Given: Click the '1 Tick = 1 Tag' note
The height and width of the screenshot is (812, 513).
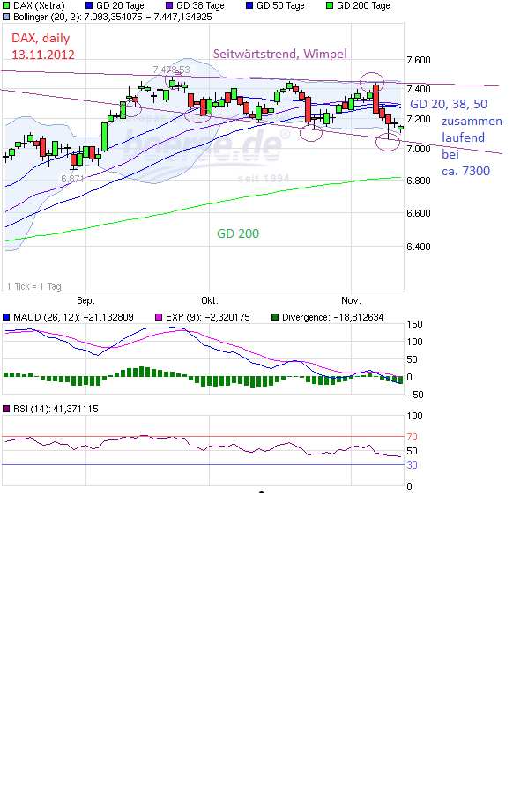Looking at the screenshot, I should [34, 286].
